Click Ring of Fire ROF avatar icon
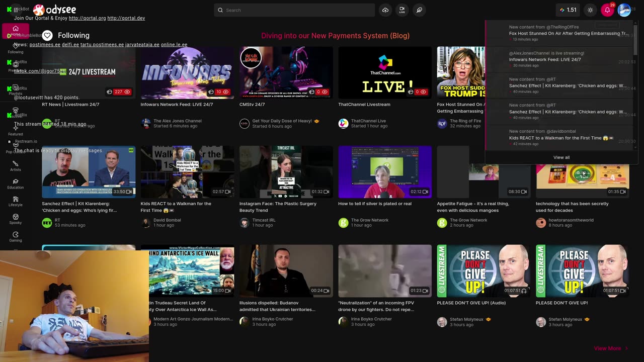 point(442,123)
